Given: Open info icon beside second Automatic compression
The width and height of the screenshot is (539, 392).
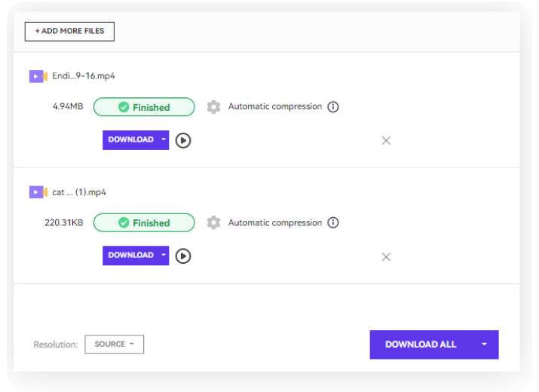Looking at the screenshot, I should pyautogui.click(x=333, y=223).
